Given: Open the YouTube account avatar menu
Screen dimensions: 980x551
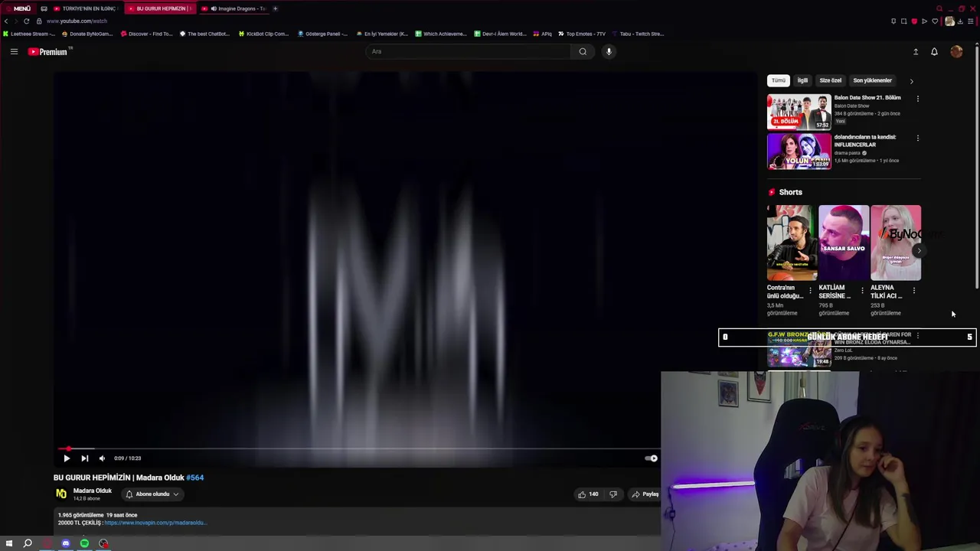Looking at the screenshot, I should [x=956, y=51].
